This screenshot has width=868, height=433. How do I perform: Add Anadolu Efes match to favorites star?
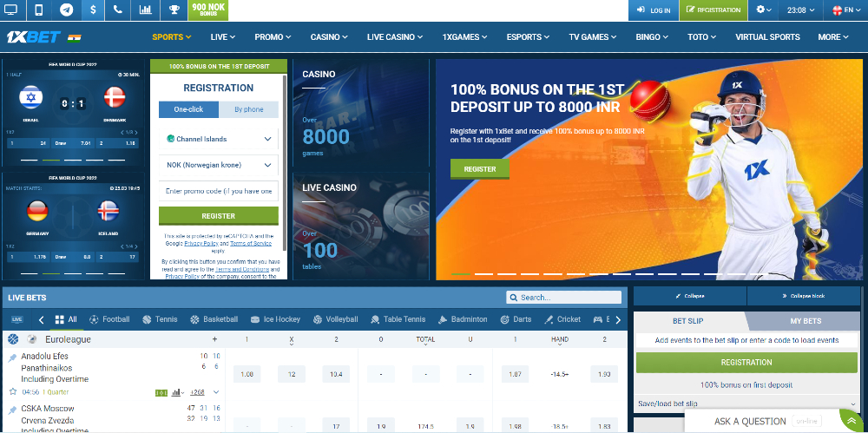pyautogui.click(x=13, y=392)
